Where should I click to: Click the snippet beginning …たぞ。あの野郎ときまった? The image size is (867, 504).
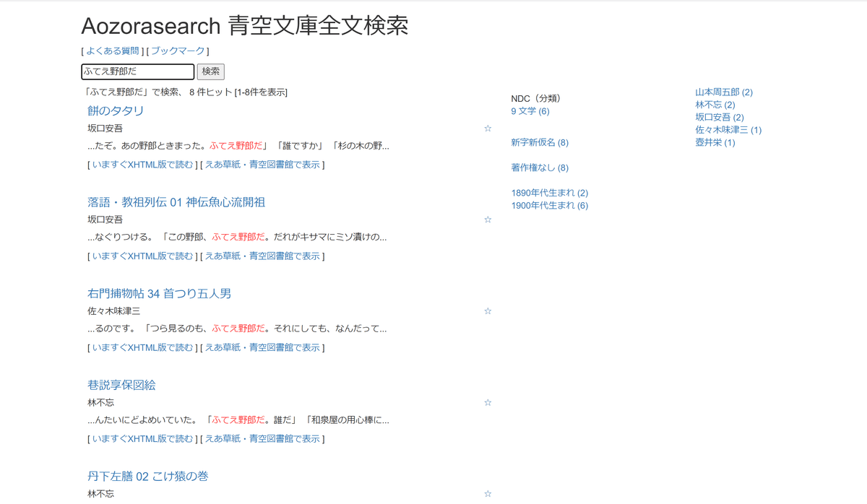[x=238, y=146]
